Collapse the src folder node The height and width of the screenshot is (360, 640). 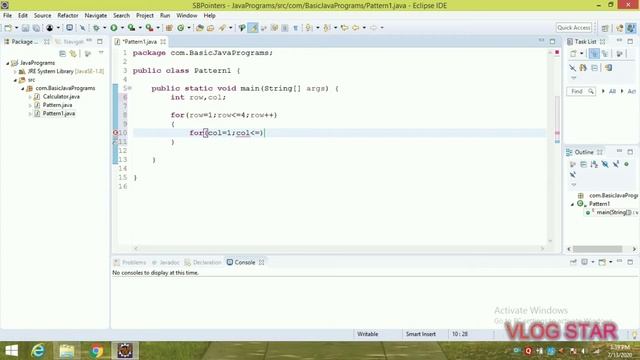[x=15, y=80]
